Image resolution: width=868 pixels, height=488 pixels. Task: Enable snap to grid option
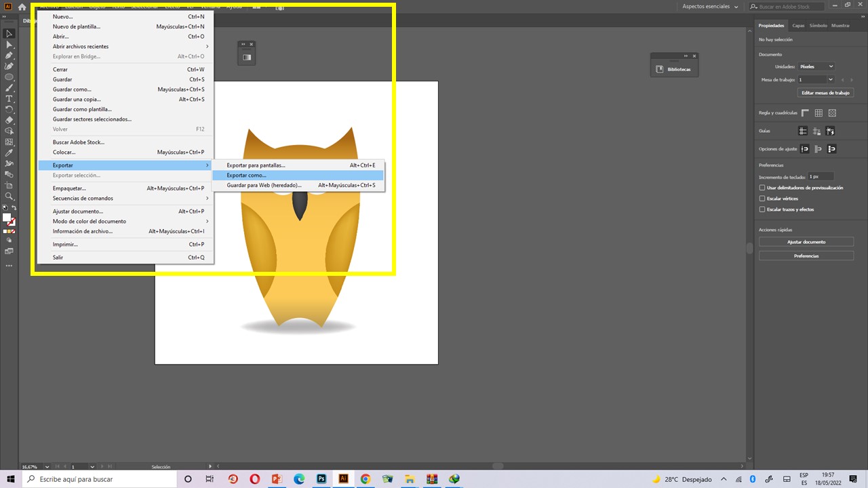coord(818,148)
